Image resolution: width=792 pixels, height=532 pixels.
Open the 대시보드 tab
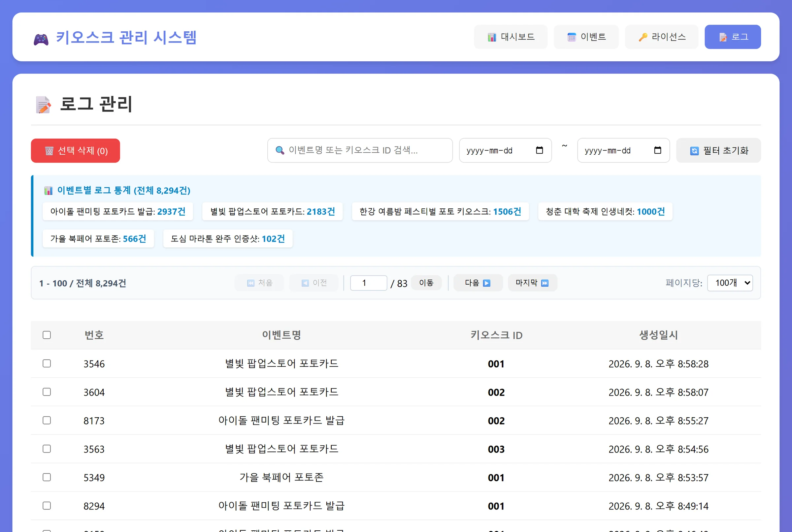point(511,37)
